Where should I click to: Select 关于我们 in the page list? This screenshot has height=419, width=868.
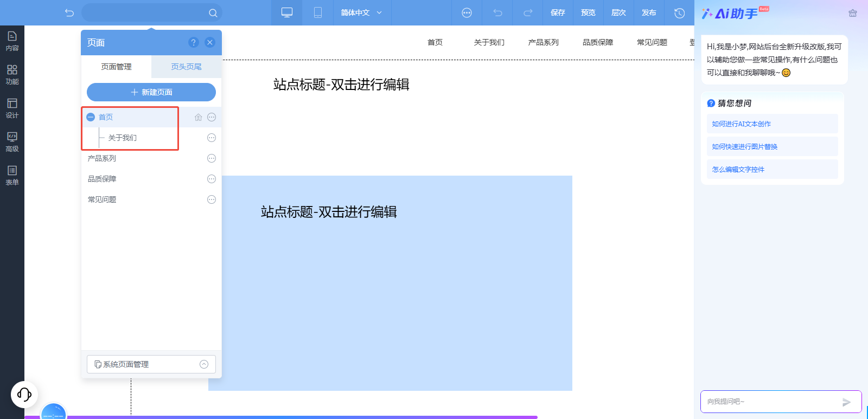click(x=123, y=138)
